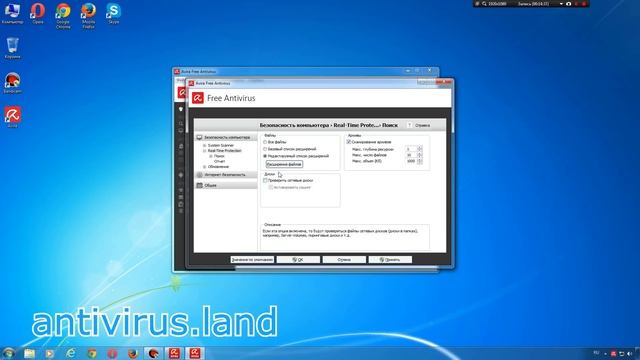Screen dimensions: 640x360
Task: Expand the System Scanner tree node
Action: (204, 145)
